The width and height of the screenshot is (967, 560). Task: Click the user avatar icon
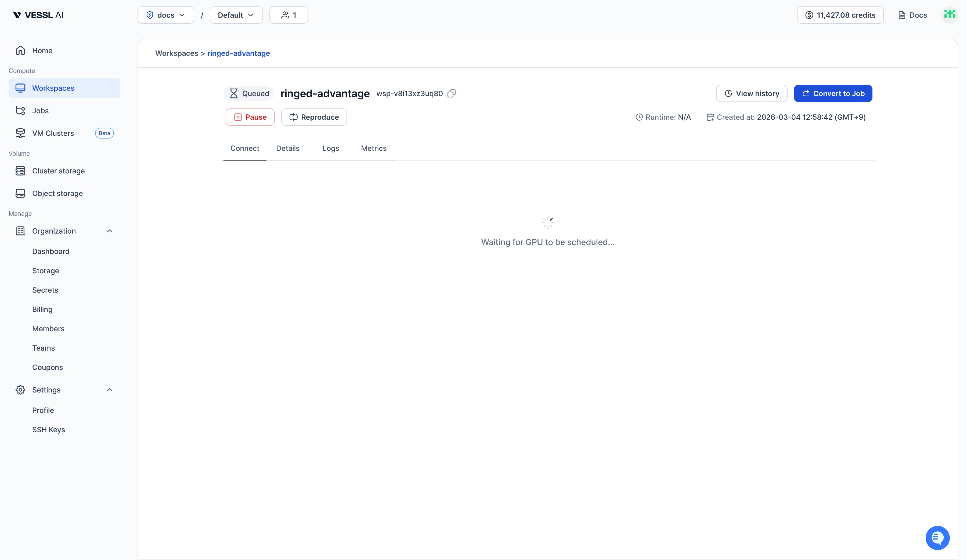click(x=950, y=15)
